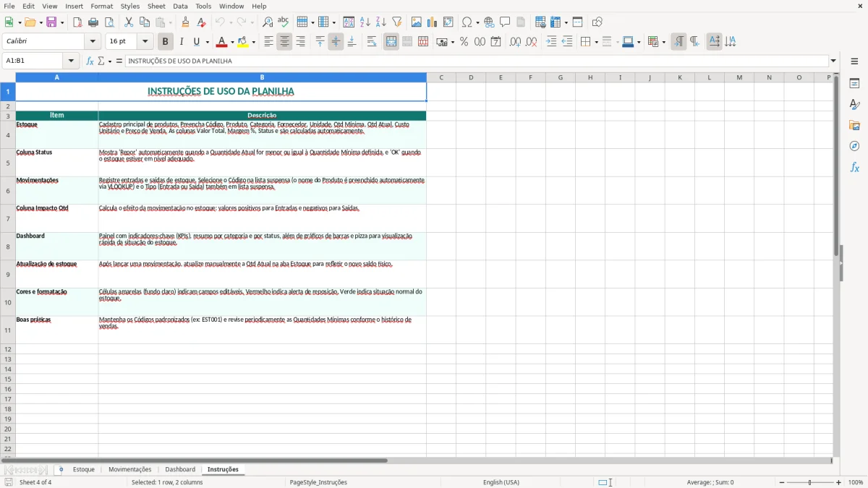Select row 7 header
Screen dimensions: 868x488
point(8,218)
